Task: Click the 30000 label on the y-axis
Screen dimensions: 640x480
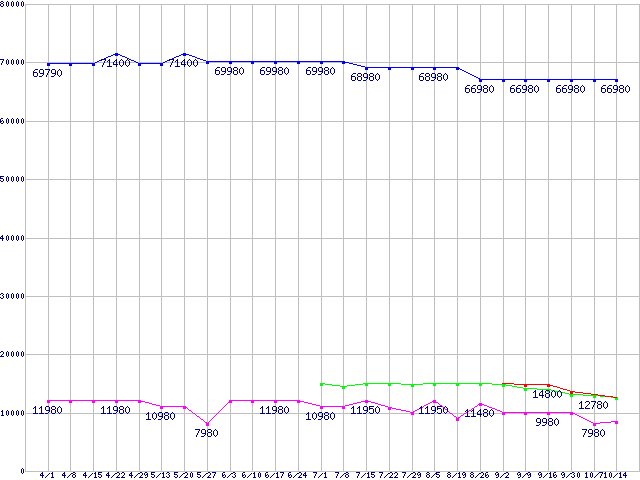Action: tap(14, 296)
